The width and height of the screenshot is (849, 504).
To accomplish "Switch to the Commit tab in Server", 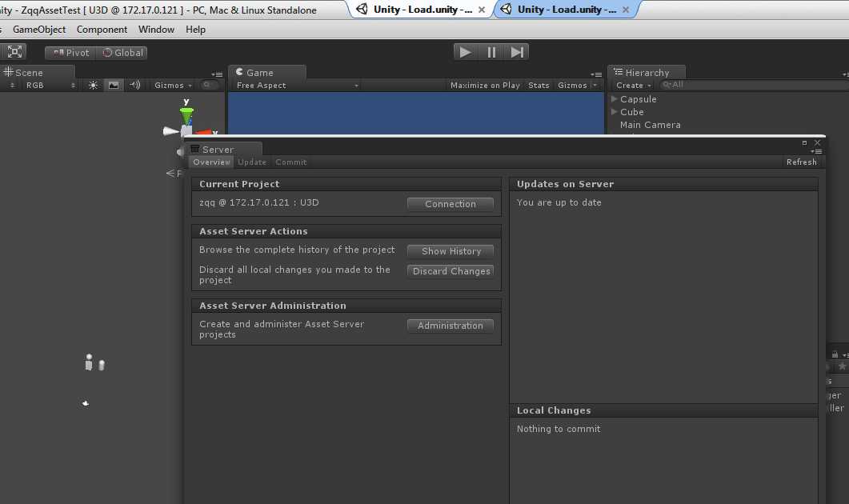I will [290, 162].
